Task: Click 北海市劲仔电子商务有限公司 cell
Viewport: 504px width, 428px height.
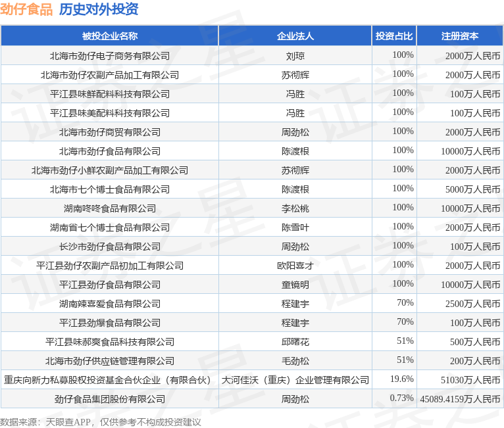Action: pos(110,56)
